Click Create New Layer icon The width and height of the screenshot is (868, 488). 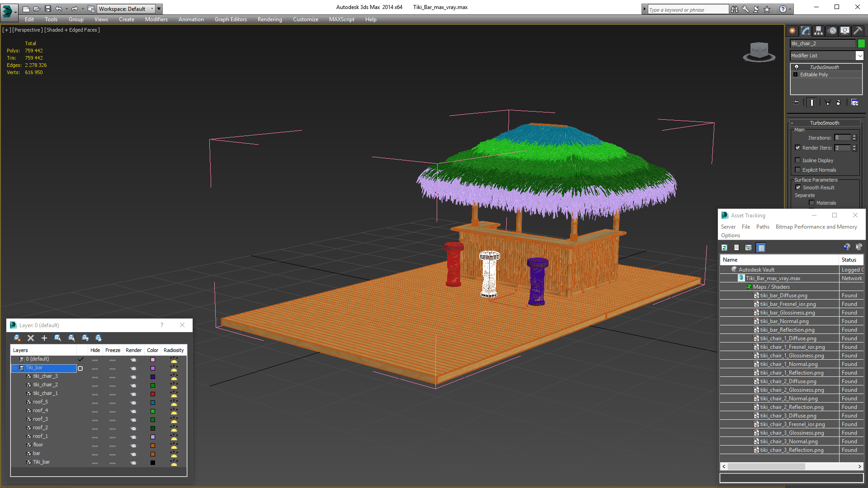pos(17,338)
